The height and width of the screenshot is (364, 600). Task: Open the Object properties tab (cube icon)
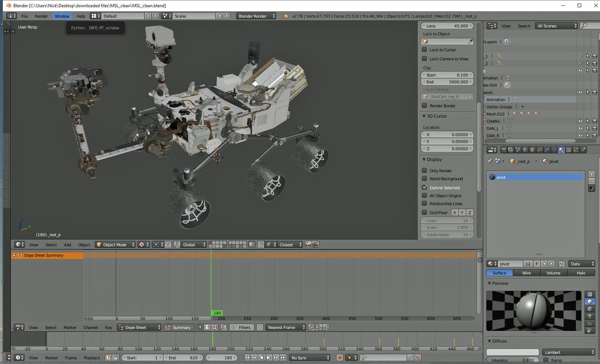[x=532, y=150]
